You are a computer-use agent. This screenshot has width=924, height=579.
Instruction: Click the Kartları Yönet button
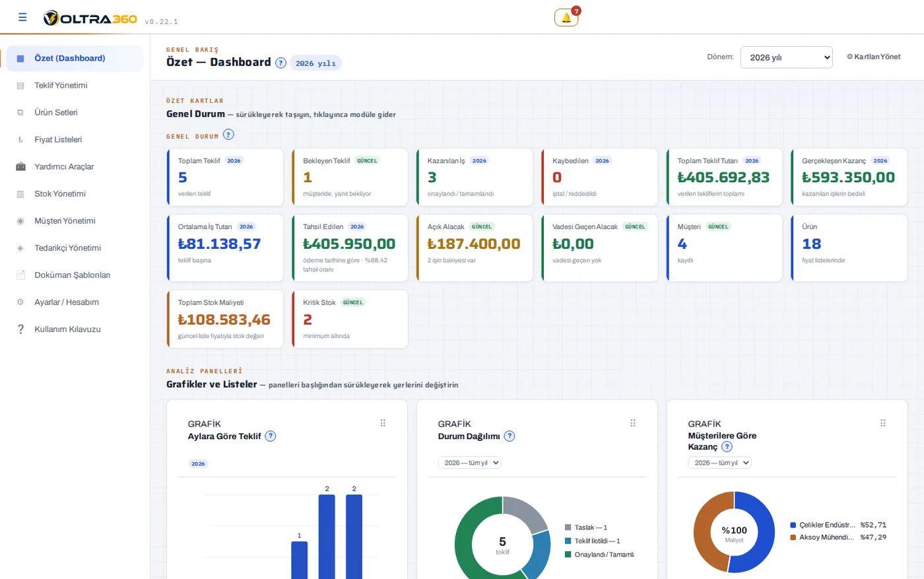point(874,57)
